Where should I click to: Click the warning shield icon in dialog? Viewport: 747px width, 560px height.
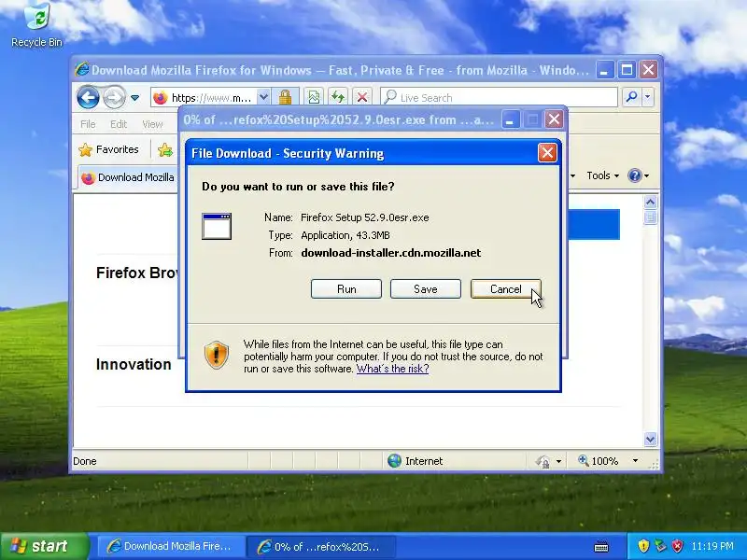(217, 356)
